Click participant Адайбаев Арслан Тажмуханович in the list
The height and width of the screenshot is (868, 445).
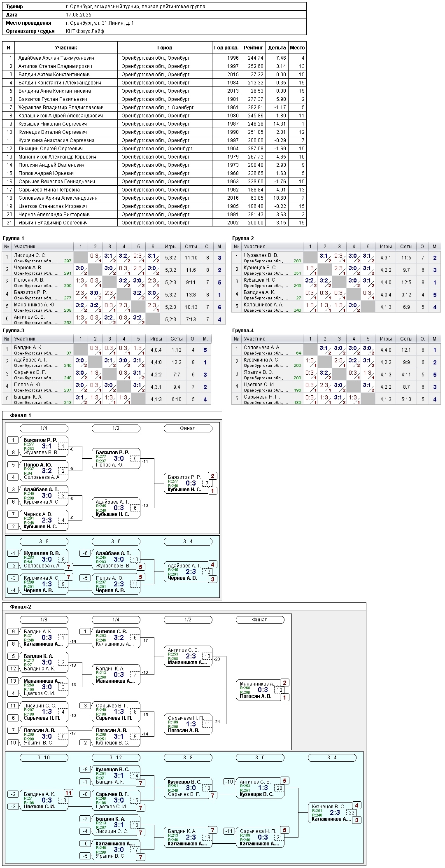[x=56, y=58]
